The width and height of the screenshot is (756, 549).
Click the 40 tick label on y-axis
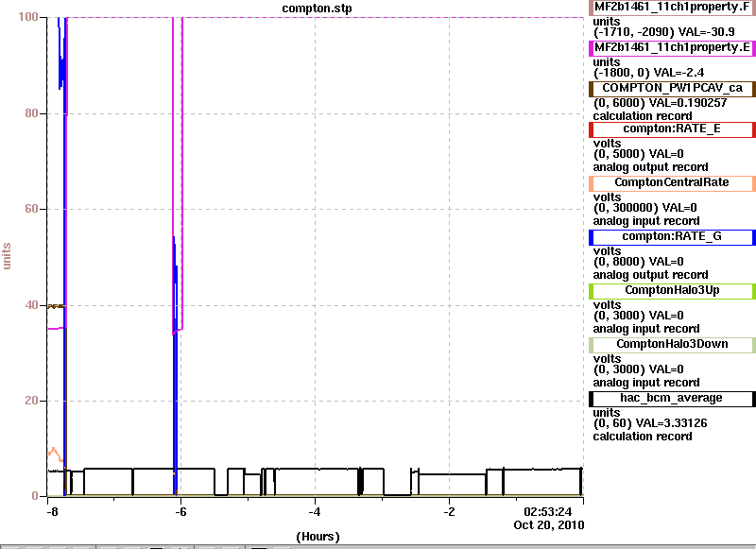click(31, 304)
